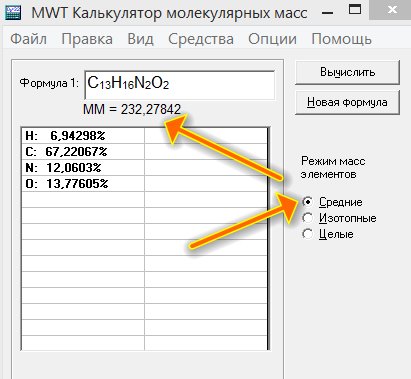Minimize the calculator window

328,13
